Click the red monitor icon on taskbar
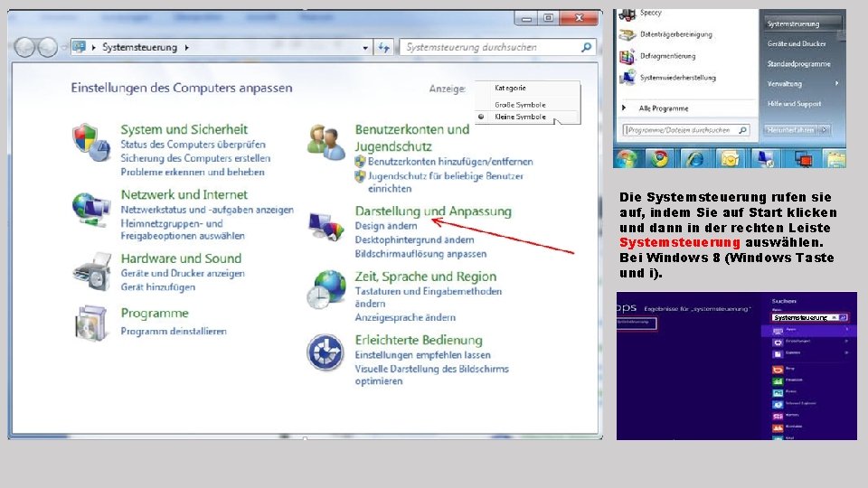Screen dimensions: 868x488 click(803, 159)
